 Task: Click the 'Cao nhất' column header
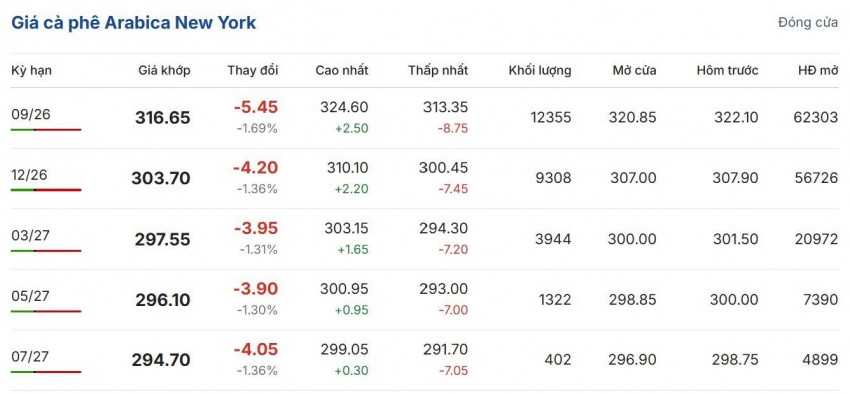coord(342,70)
